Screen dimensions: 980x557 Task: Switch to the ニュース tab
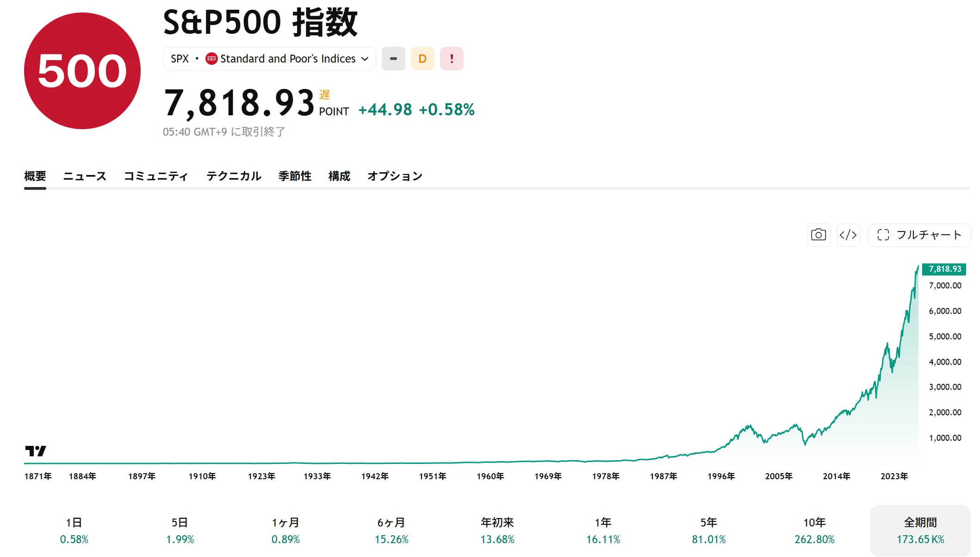click(x=85, y=176)
